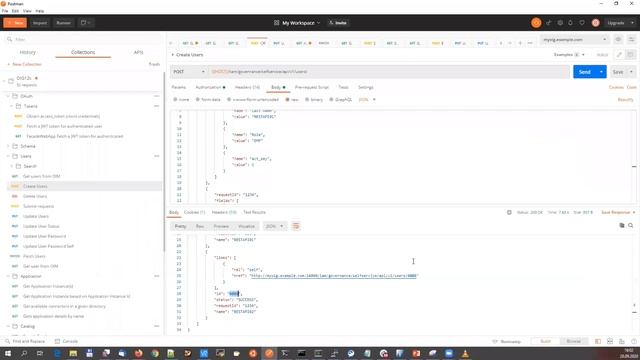
Task: Open Find and Replace in status bar
Action: 26,341
